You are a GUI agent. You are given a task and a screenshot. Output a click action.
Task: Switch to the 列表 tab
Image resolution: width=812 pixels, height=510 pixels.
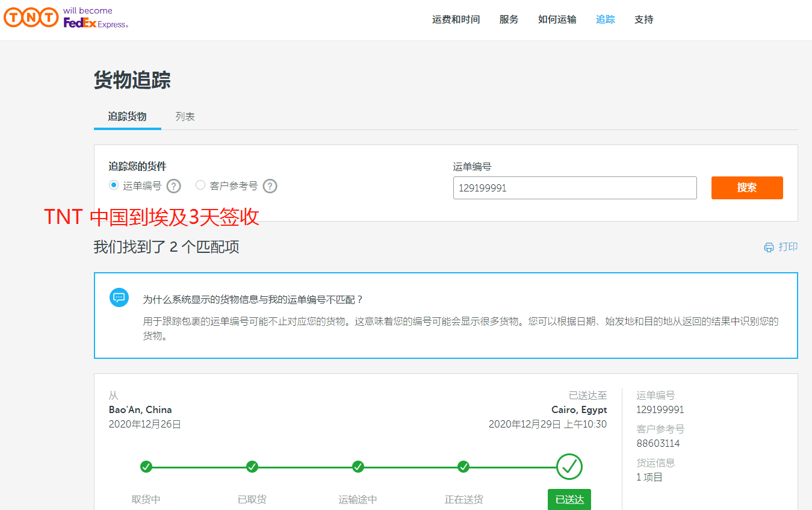(185, 117)
